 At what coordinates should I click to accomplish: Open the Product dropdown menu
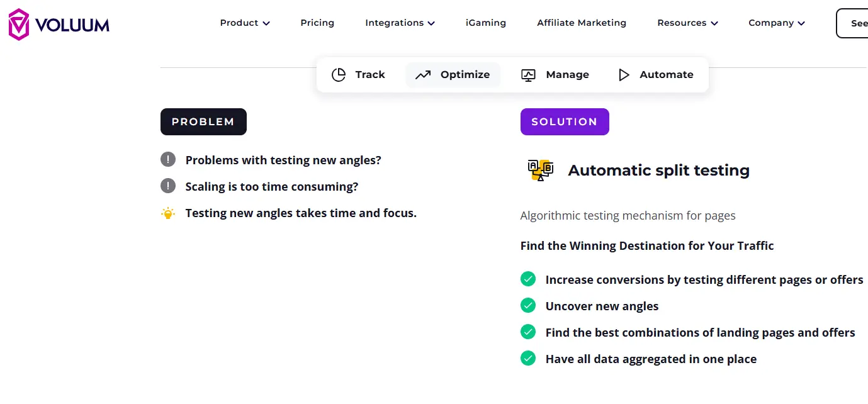pyautogui.click(x=245, y=23)
